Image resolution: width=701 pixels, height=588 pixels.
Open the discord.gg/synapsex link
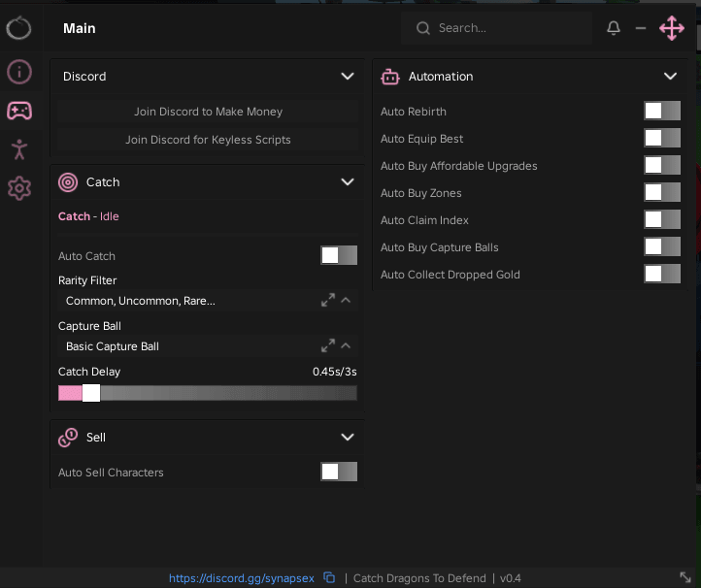[x=242, y=578]
